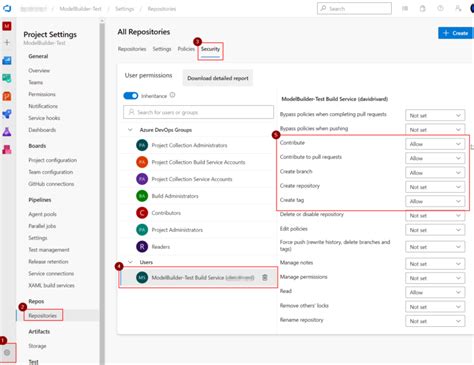Select Project Collection Service Accounts group
Screen dimensions: 474x365
[x=198, y=179]
